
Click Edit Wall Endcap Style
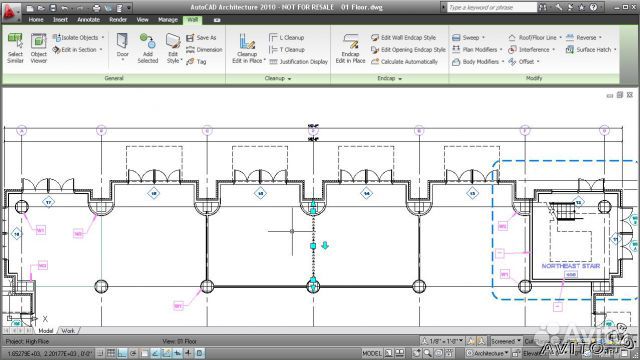403,38
